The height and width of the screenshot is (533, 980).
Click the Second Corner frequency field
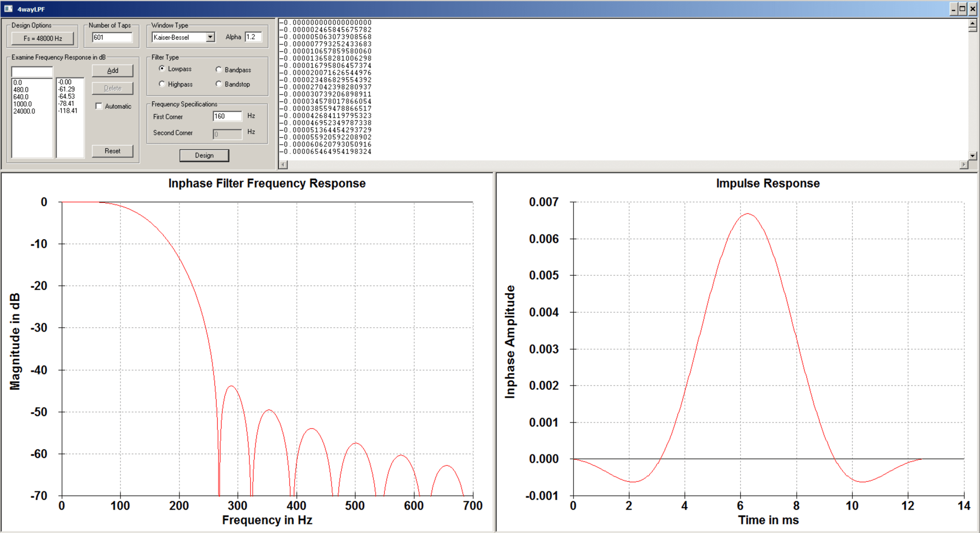pyautogui.click(x=227, y=134)
